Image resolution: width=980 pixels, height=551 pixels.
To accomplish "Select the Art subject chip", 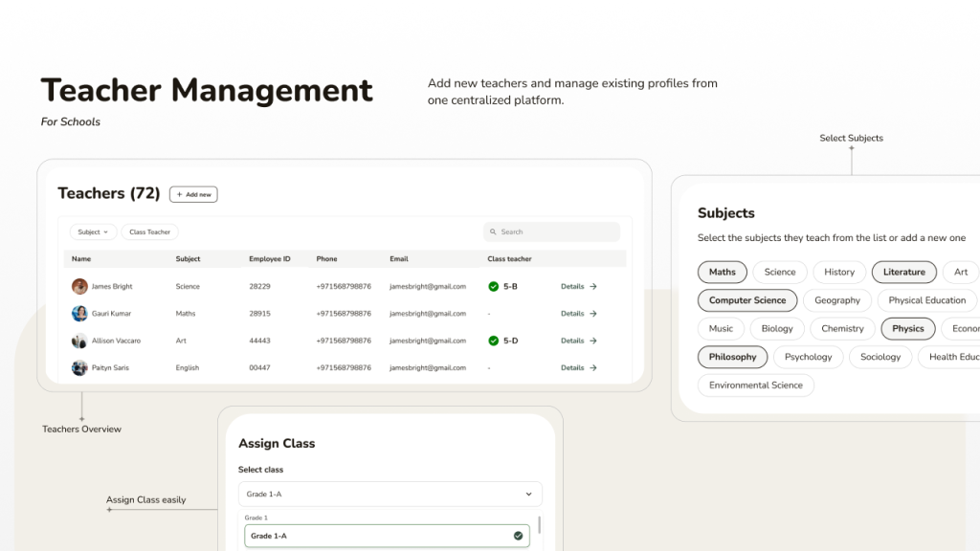I will (x=961, y=272).
